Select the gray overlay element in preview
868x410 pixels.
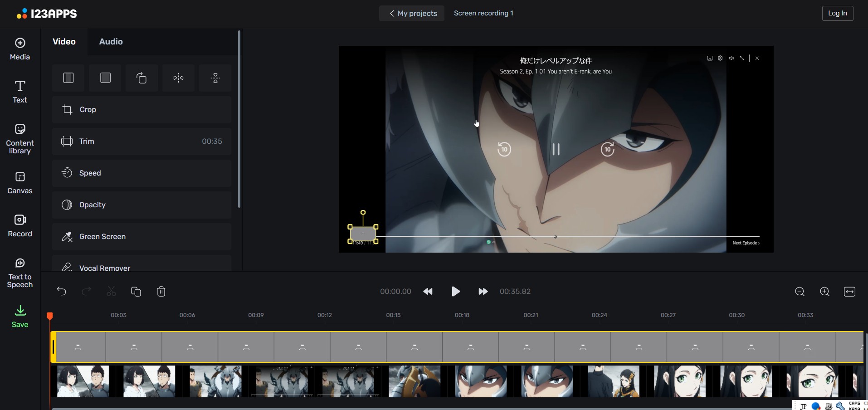[363, 234]
